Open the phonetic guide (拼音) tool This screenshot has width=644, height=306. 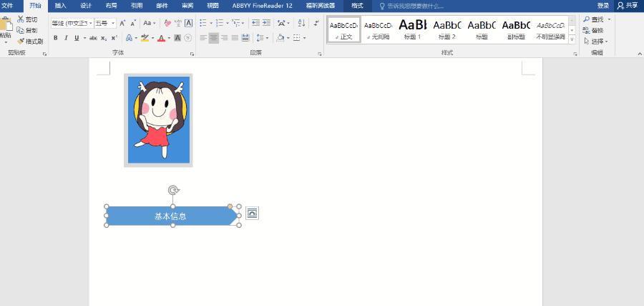(178, 24)
